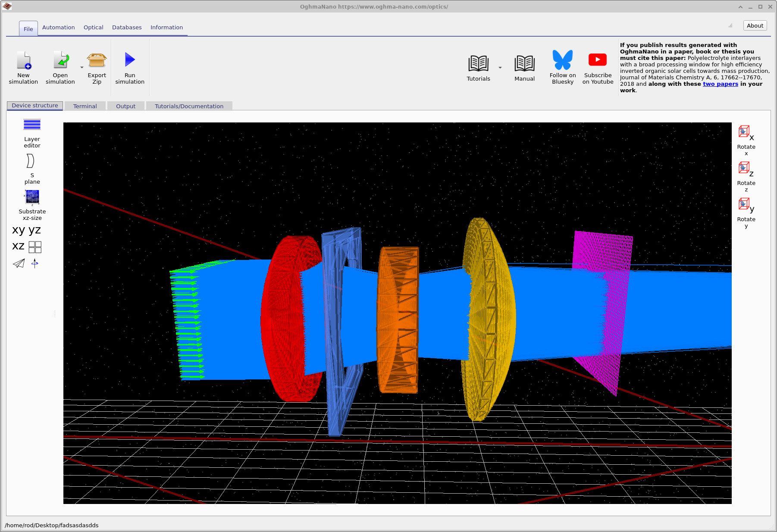Rotate the device view around x
This screenshot has height=532, width=777.
point(745,132)
